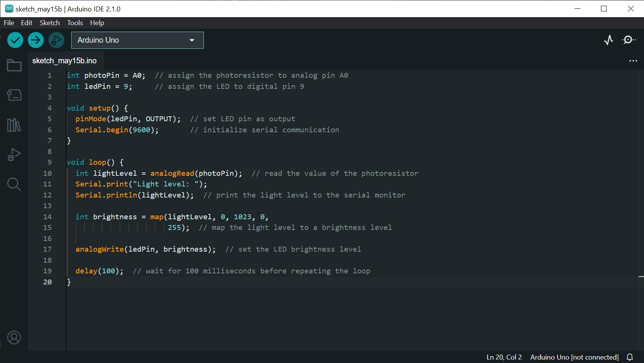Open the Serial Plotter
Viewport: 644px width, 363px height.
pos(609,40)
